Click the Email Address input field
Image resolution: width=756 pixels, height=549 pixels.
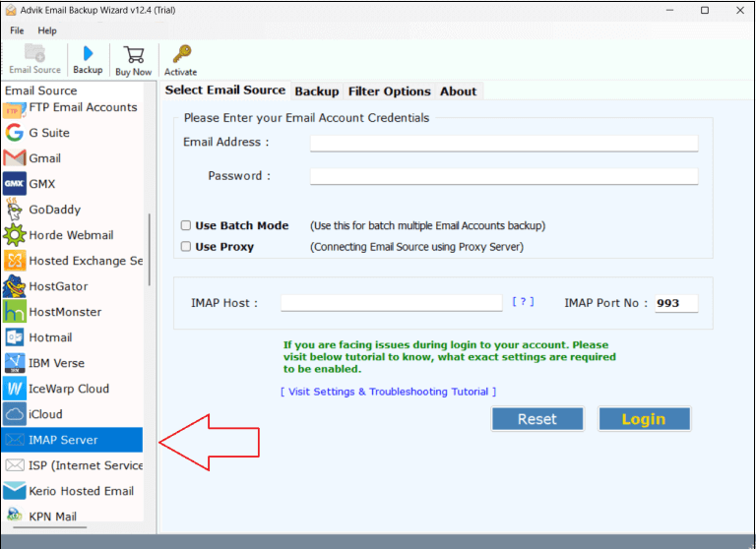(x=503, y=143)
